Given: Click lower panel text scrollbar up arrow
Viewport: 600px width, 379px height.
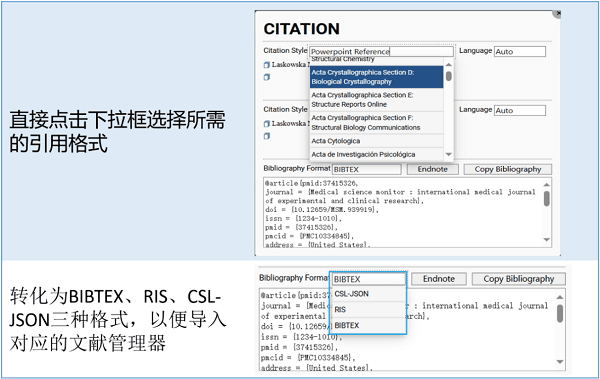Looking at the screenshot, I should coord(560,297).
